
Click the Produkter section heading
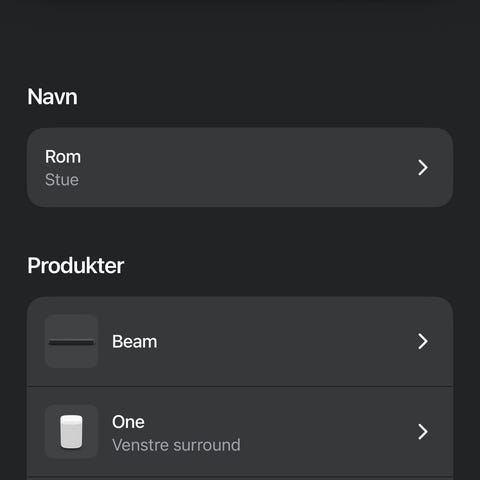click(76, 266)
